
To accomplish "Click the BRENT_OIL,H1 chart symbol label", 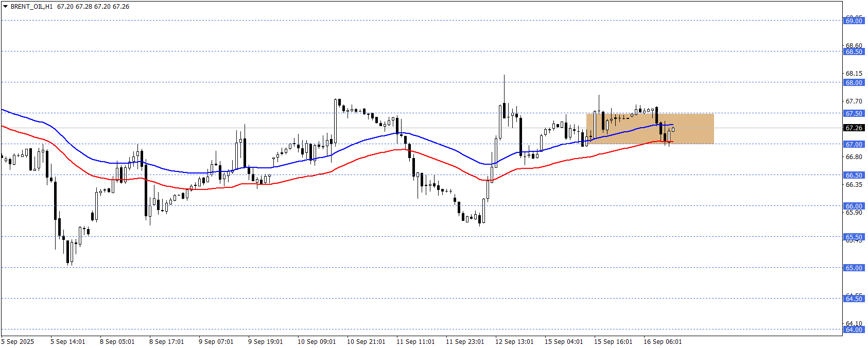I will click(31, 7).
